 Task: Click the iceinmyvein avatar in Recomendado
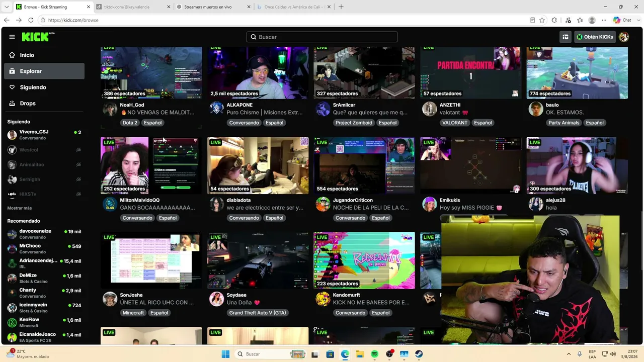[12, 308]
